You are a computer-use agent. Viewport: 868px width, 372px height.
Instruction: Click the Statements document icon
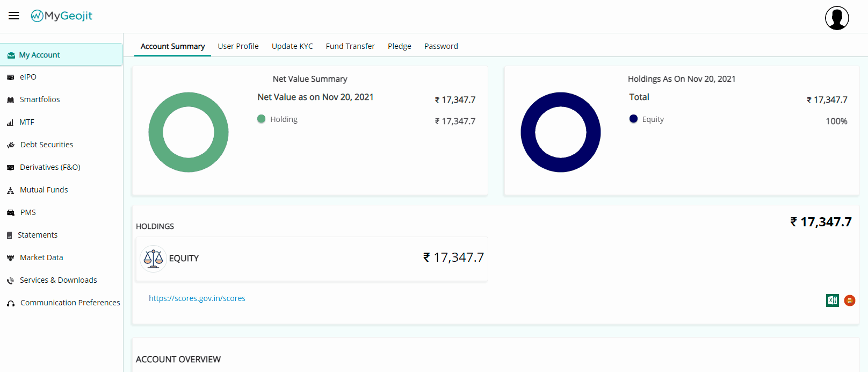[9, 235]
